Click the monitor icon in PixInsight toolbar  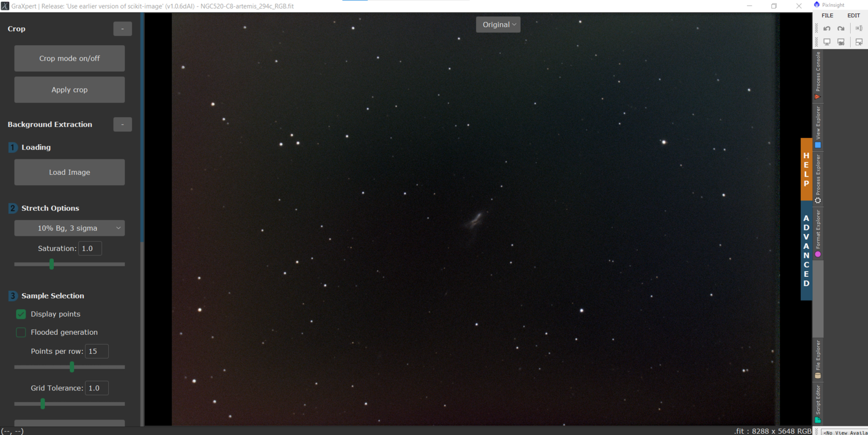point(827,42)
